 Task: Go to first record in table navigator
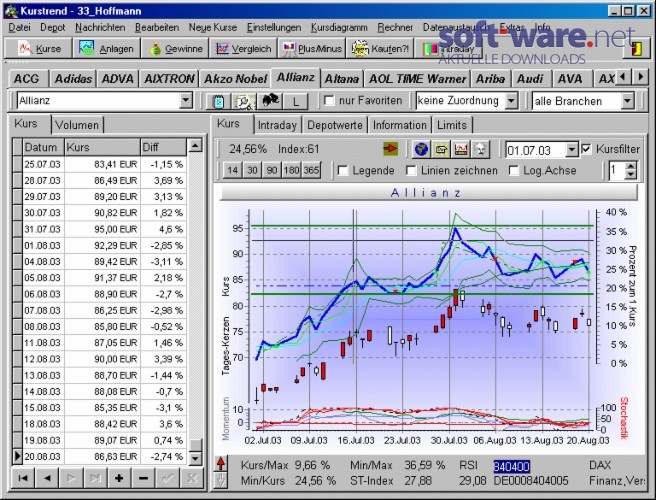coord(23,478)
